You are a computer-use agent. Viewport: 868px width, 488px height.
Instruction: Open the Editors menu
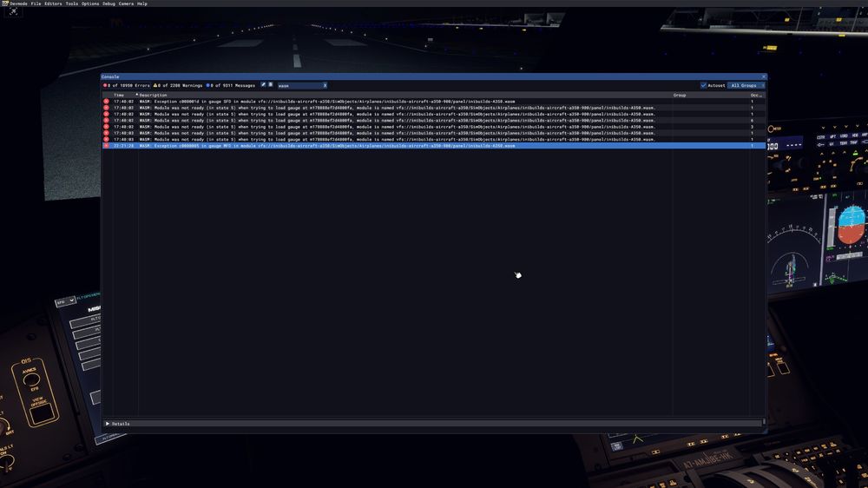[53, 3]
